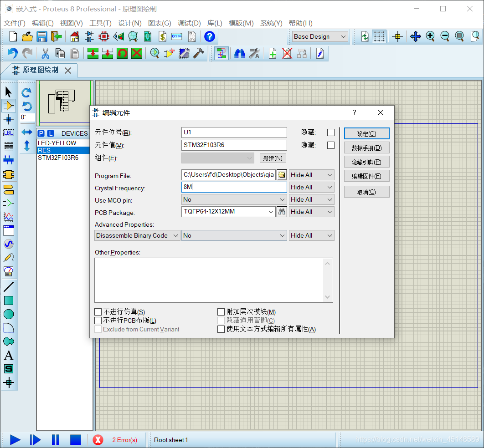The height and width of the screenshot is (448, 484).
Task: Click the Cut scissors icon
Action: (46, 53)
